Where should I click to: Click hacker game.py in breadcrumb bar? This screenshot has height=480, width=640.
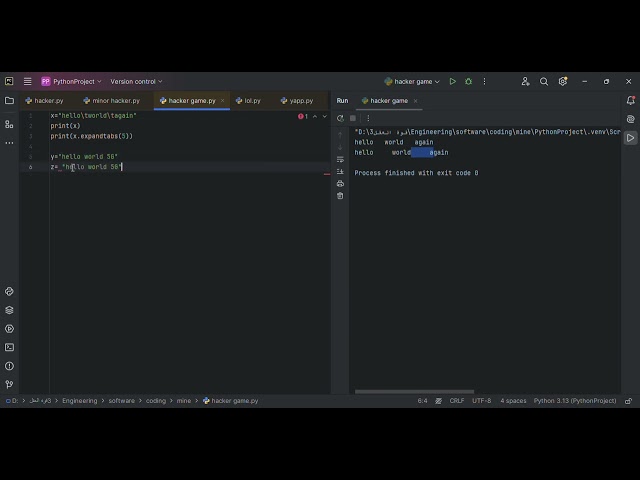click(231, 401)
